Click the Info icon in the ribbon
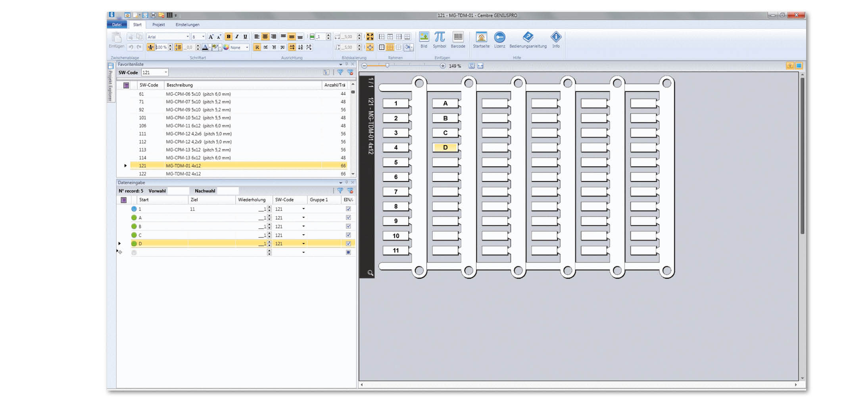Image resolution: width=868 pixels, height=408 pixels. [556, 38]
